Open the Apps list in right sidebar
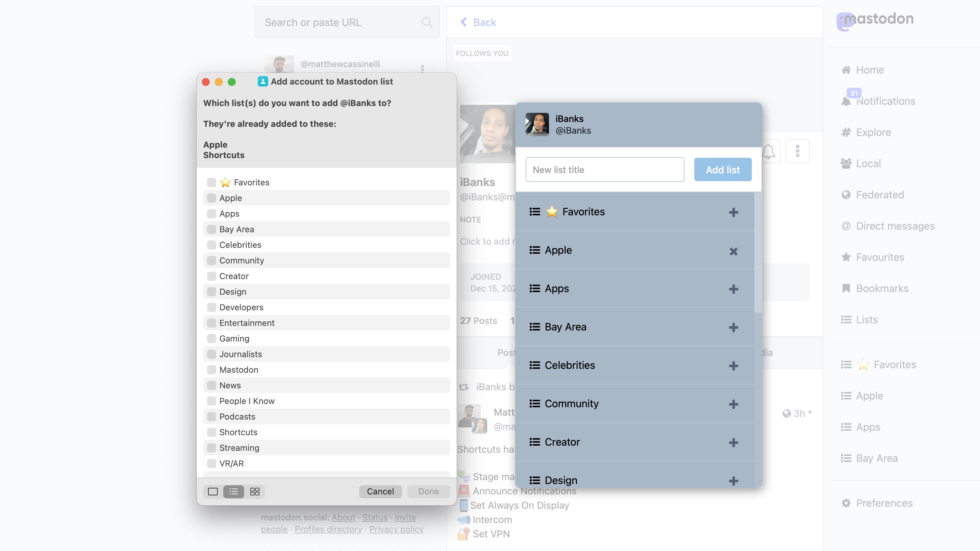980x551 pixels. pyautogui.click(x=860, y=427)
